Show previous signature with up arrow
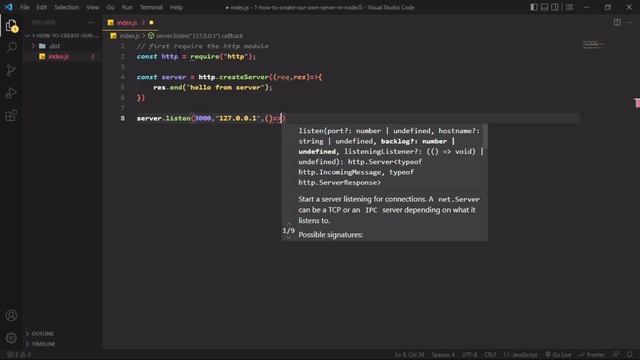This screenshot has height=360, width=640. click(x=289, y=223)
